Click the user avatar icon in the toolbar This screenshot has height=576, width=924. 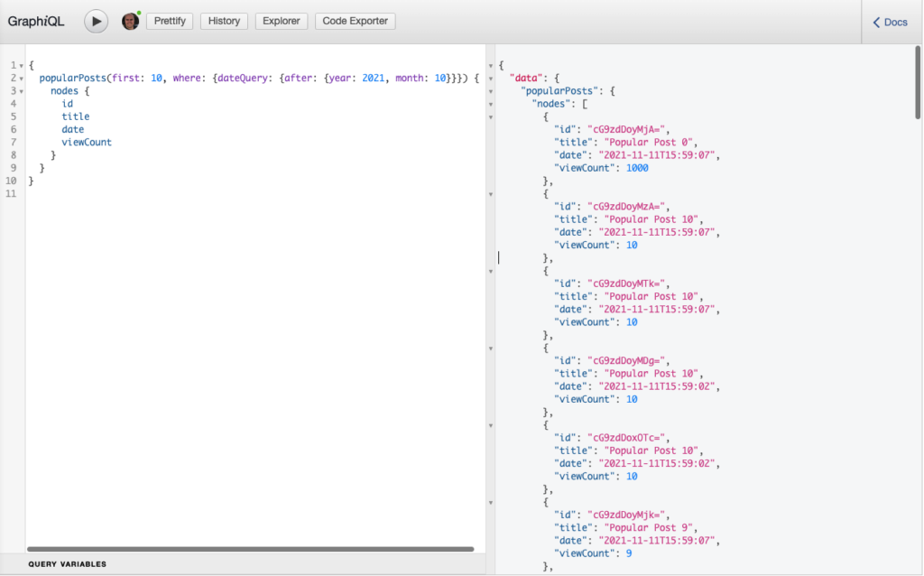pyautogui.click(x=131, y=22)
